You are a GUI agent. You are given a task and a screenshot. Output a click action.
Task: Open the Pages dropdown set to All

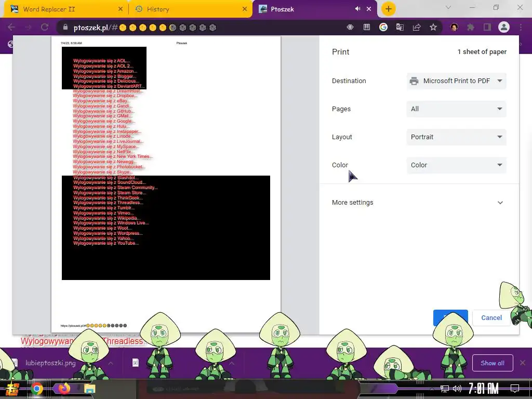(x=456, y=109)
